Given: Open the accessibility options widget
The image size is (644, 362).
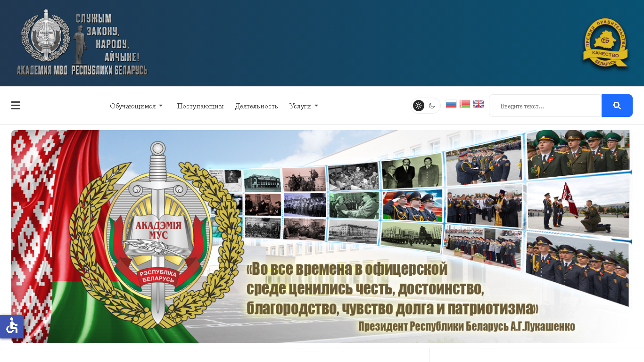Looking at the screenshot, I should click(x=12, y=326).
